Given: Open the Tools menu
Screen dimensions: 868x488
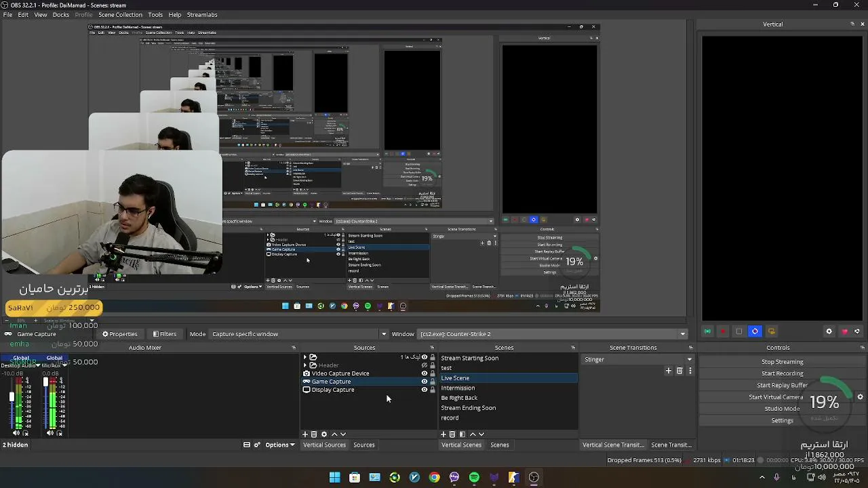Looking at the screenshot, I should [155, 15].
